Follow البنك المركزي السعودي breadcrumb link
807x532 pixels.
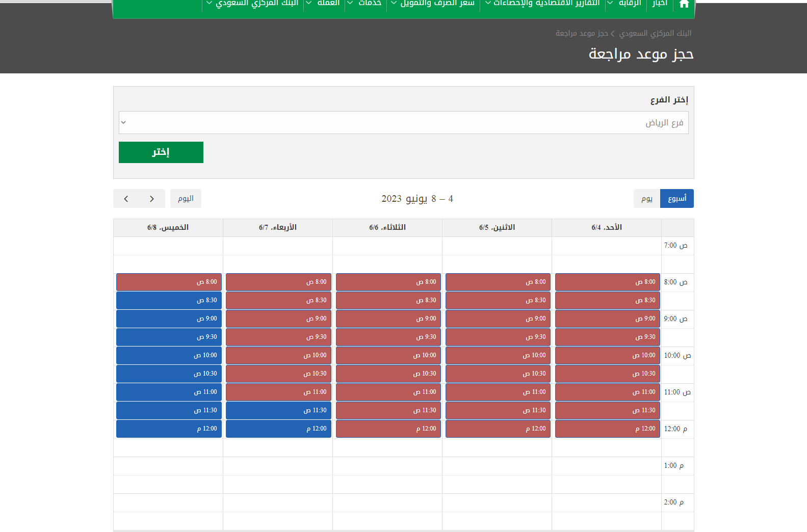coord(655,33)
